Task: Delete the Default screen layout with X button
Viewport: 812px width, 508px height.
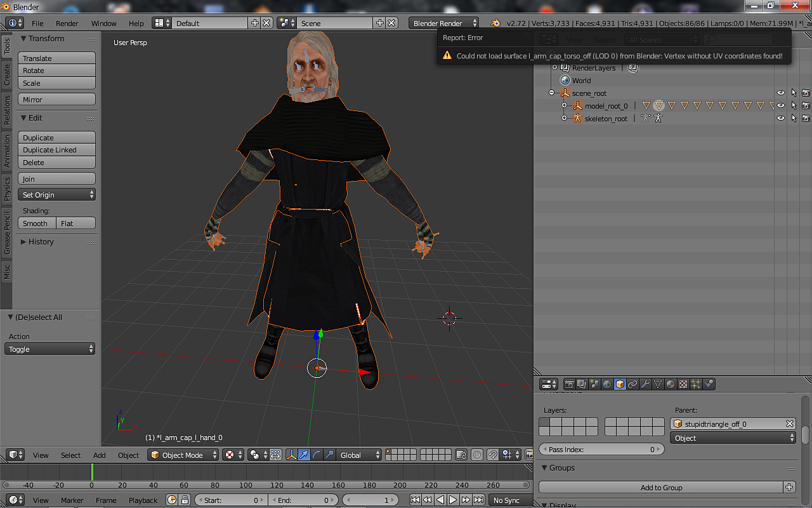Action: tap(266, 23)
